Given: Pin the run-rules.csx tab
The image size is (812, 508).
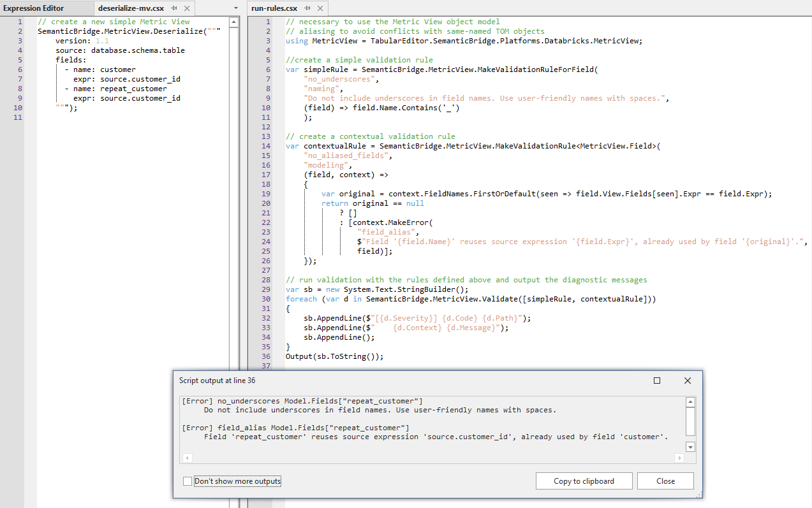Looking at the screenshot, I should click(309, 8).
